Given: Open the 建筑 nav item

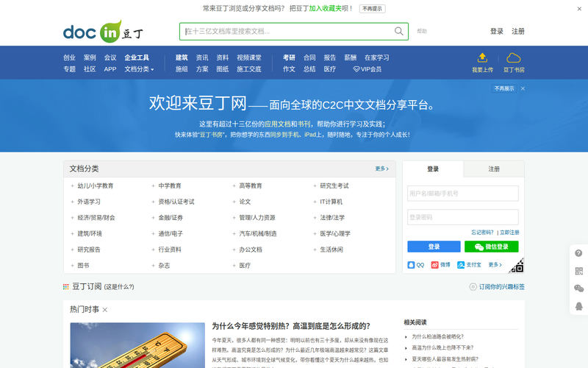Looking at the screenshot, I should (x=182, y=57).
